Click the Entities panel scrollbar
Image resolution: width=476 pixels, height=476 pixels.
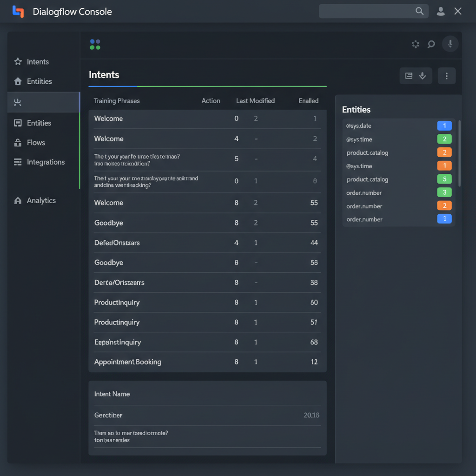point(459,153)
